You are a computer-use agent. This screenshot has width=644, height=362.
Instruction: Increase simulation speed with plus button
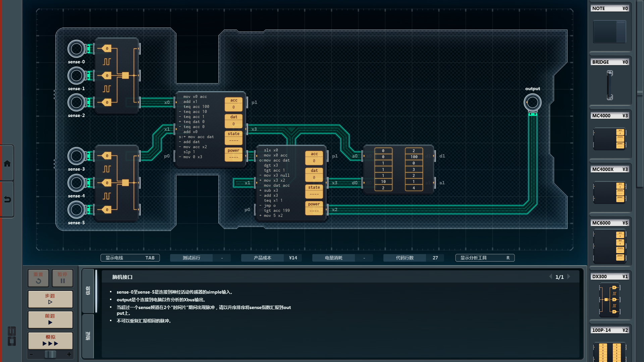[69, 354]
